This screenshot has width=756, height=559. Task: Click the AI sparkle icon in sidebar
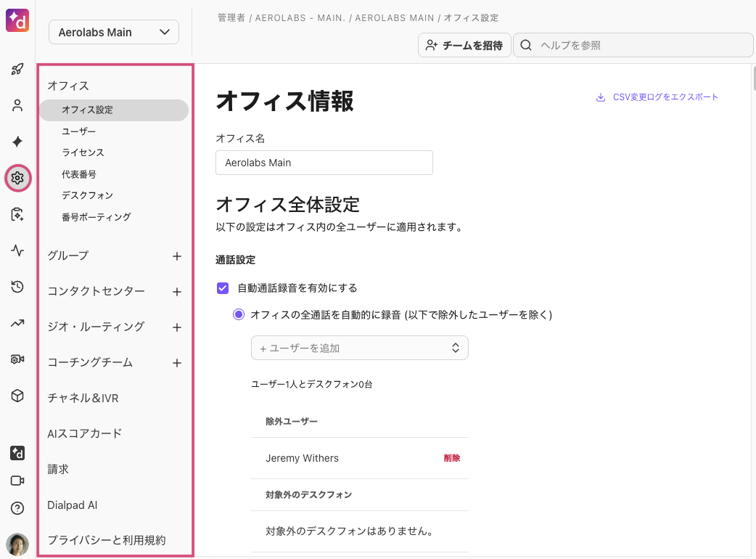17,142
